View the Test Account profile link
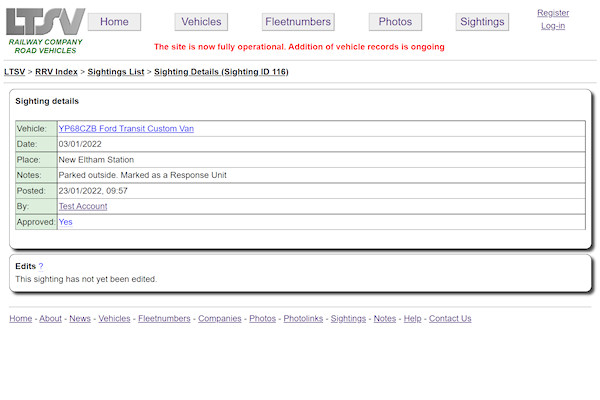The width and height of the screenshot is (600, 400). [x=83, y=206]
